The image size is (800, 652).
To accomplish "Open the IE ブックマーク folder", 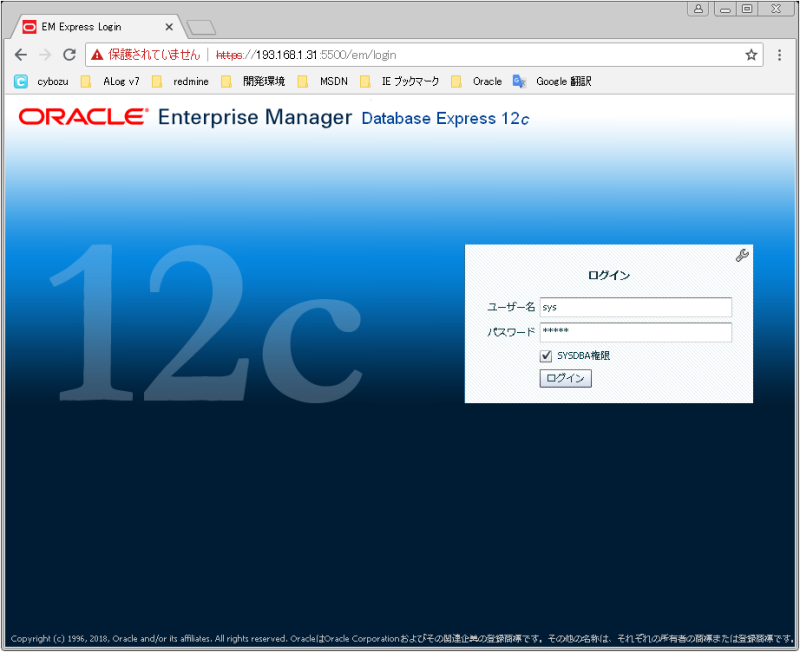I will [399, 81].
